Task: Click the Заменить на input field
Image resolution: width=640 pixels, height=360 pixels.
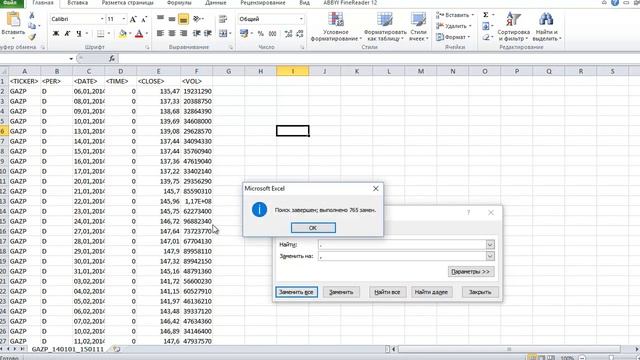Action: pyautogui.click(x=402, y=256)
